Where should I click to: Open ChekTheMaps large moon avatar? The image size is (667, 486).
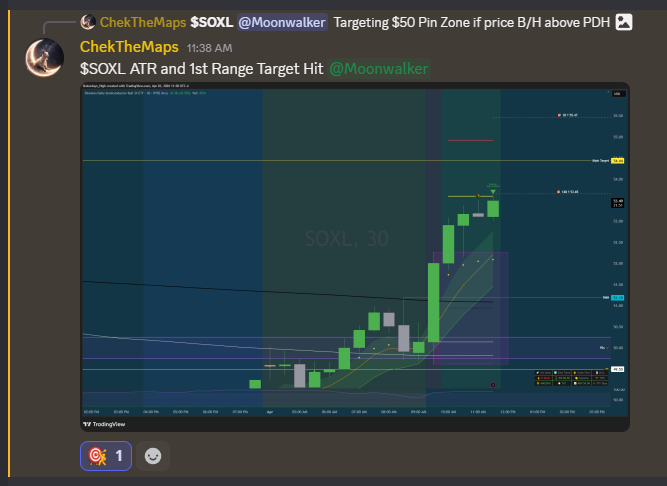tap(45, 58)
